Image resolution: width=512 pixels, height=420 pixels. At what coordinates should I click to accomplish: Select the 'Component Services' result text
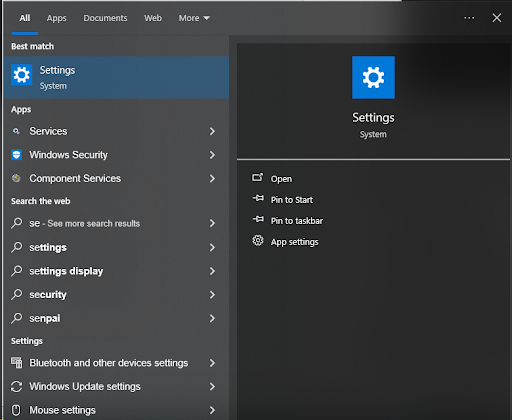point(75,179)
